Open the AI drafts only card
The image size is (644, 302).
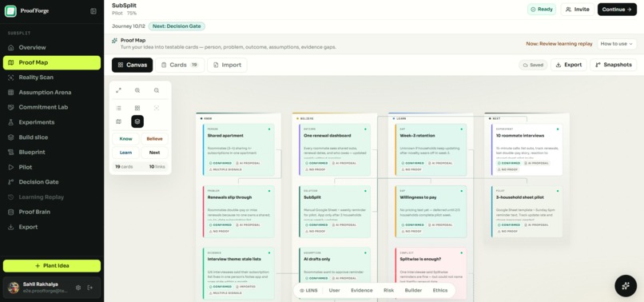click(x=335, y=273)
